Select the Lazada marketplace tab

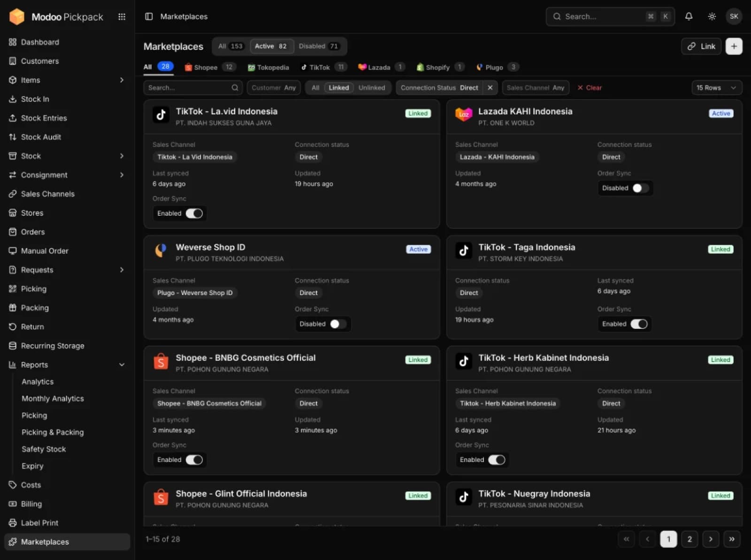pyautogui.click(x=381, y=67)
